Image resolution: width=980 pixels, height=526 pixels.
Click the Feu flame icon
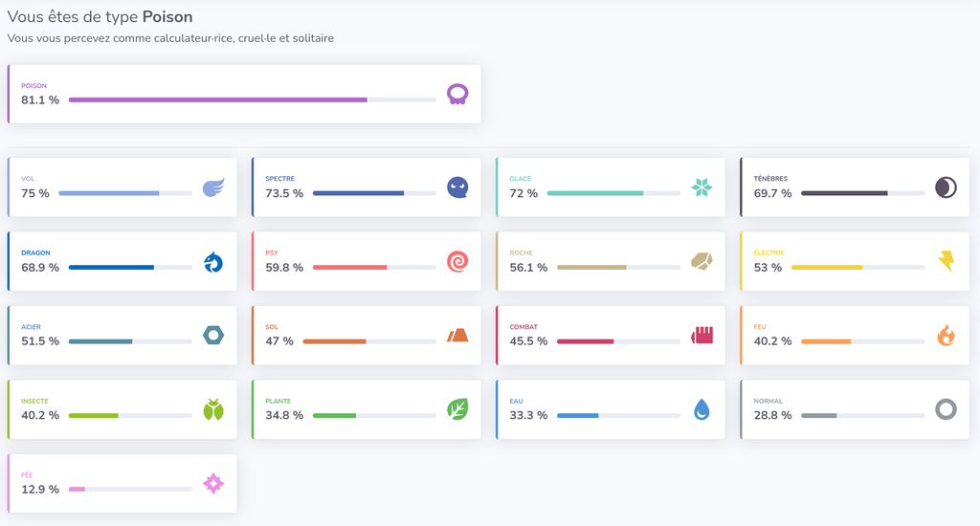(946, 336)
